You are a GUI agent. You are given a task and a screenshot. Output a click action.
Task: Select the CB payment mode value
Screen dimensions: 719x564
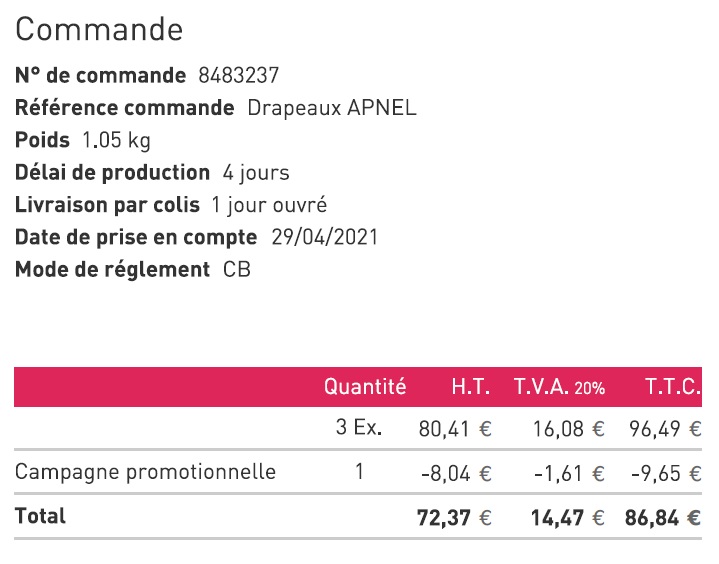237,270
